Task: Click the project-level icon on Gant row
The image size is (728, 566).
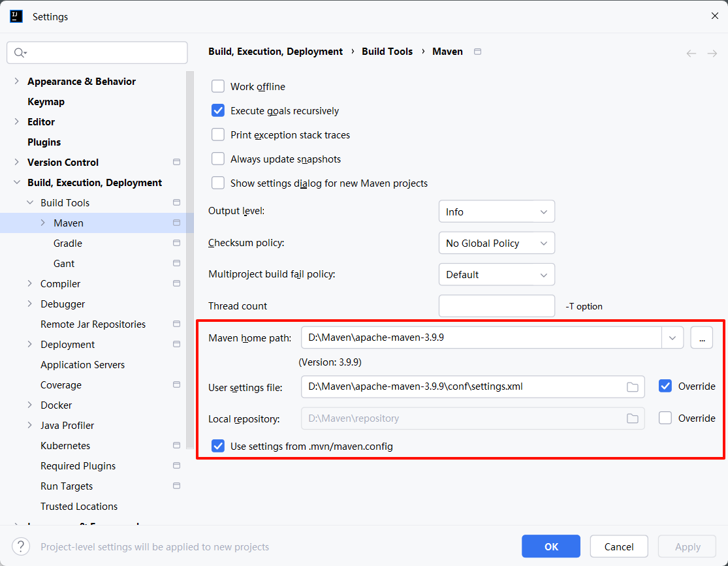Action: tap(176, 263)
